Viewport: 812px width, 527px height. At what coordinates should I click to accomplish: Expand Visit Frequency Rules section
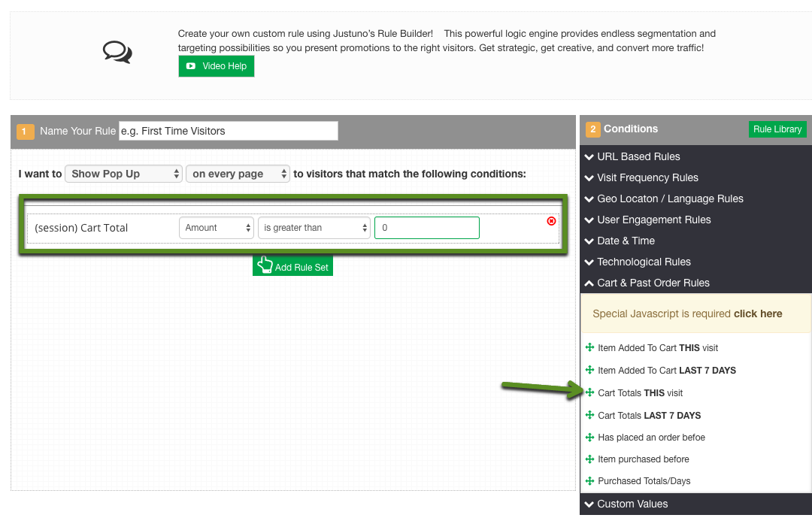[x=647, y=177]
